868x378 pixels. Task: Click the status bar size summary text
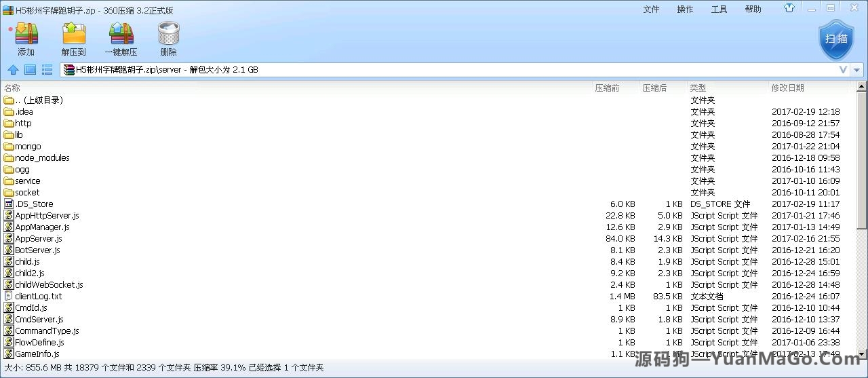coord(164,368)
